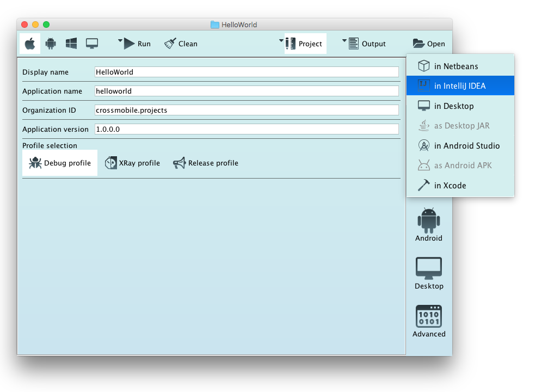Screen dimensions: 554x392
Task: Click the HelloWorld folder title icon
Action: click(x=215, y=24)
